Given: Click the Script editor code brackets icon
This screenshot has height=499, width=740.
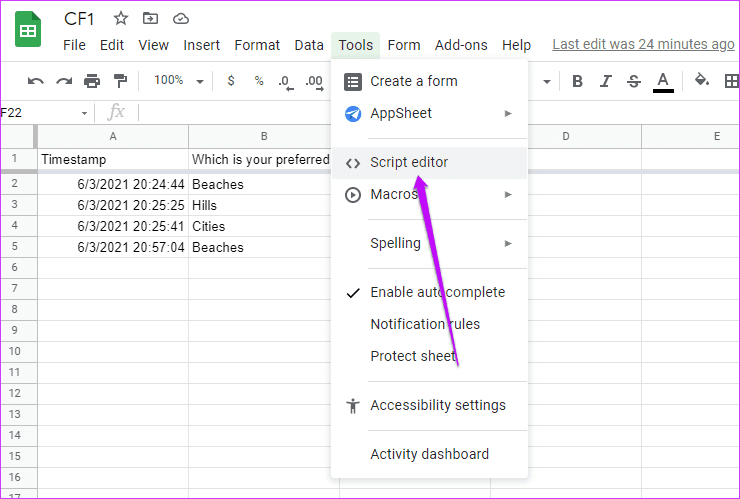Looking at the screenshot, I should [x=353, y=163].
